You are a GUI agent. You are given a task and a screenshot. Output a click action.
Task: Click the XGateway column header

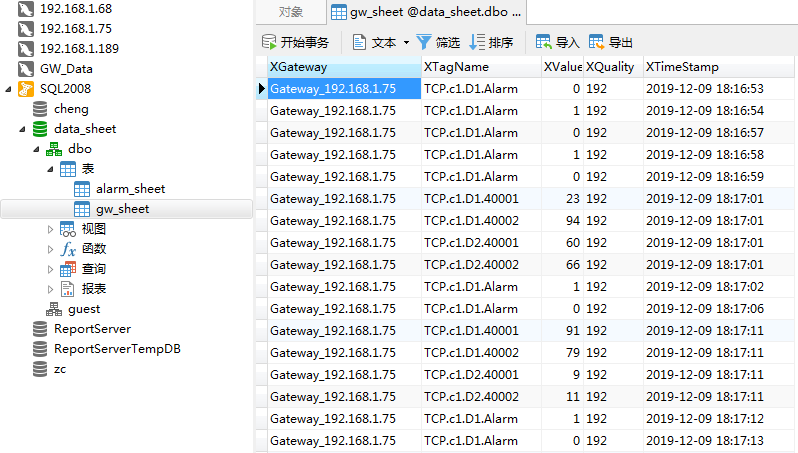(345, 67)
